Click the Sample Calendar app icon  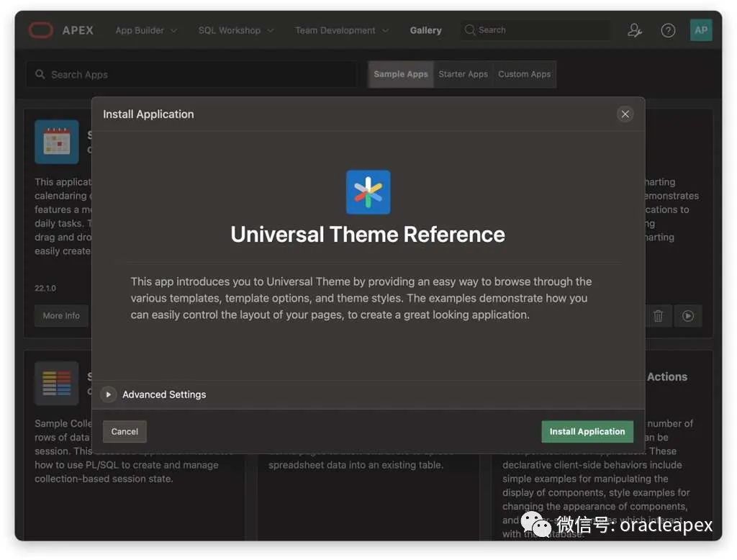coord(57,142)
